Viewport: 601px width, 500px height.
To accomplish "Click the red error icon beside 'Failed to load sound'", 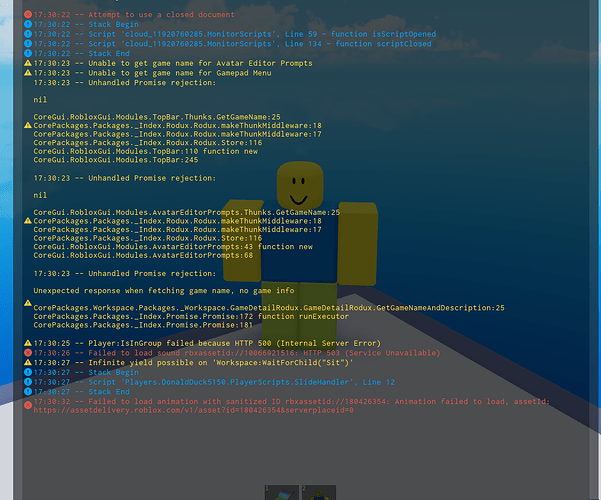I will point(28,353).
